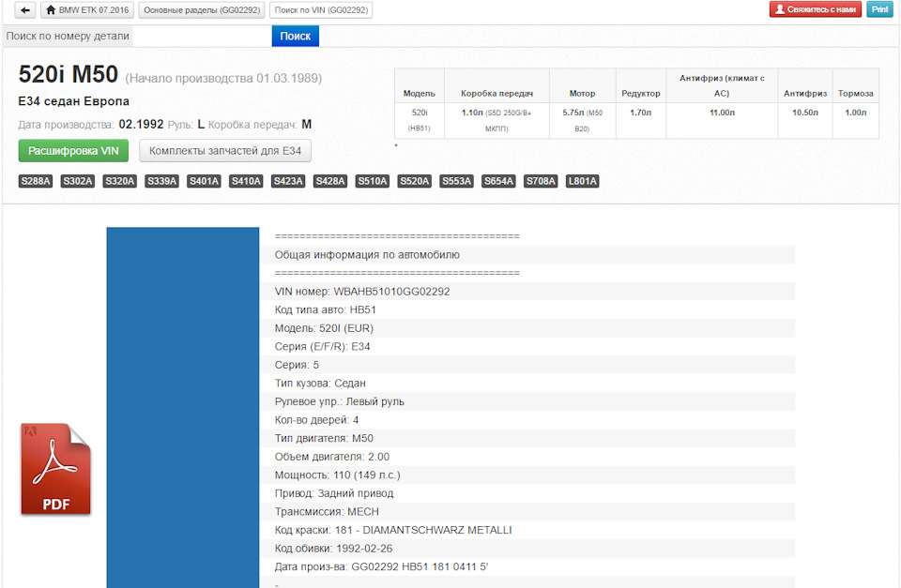Select option code S428A

click(x=330, y=181)
